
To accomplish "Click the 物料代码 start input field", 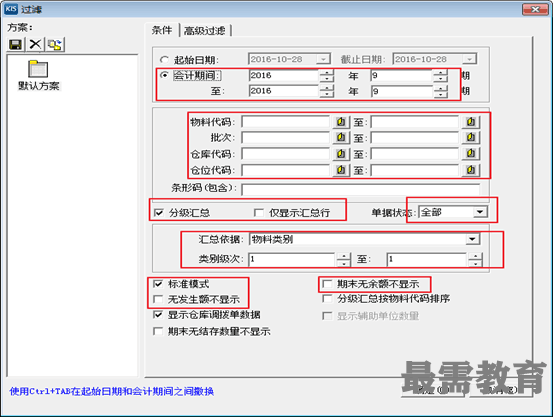I will click(286, 122).
